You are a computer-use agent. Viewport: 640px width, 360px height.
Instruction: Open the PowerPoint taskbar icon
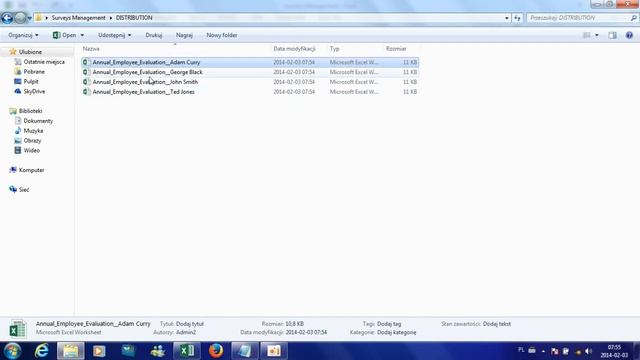[x=274, y=351]
